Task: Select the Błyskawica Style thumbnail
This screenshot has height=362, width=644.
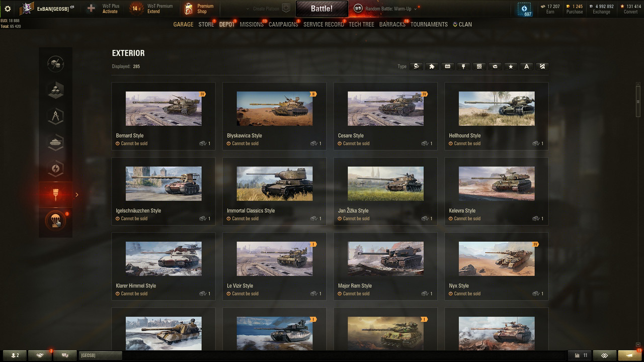Action: click(x=275, y=109)
